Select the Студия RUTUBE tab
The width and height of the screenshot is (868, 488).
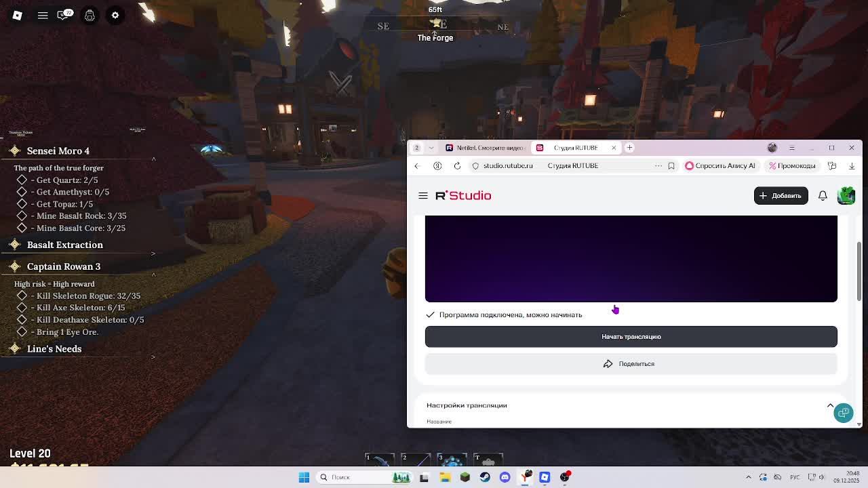coord(576,148)
